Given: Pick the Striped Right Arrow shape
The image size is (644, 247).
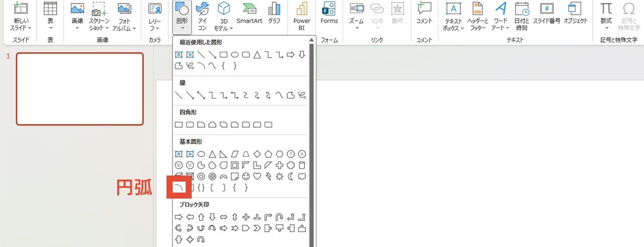Looking at the screenshot, I should pos(223,228).
